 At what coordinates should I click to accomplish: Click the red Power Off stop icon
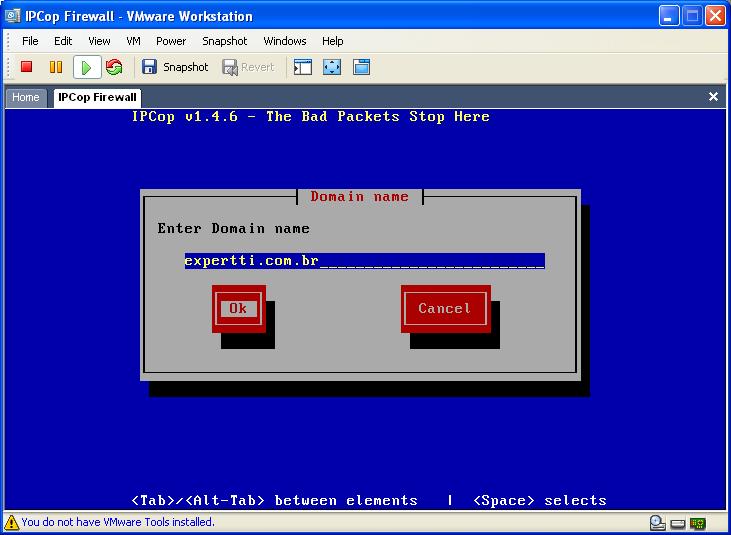[27, 67]
